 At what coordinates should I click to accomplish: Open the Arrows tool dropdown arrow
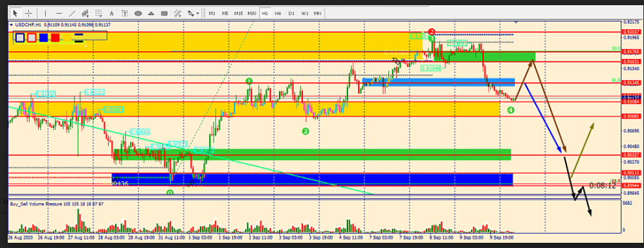coord(198,13)
